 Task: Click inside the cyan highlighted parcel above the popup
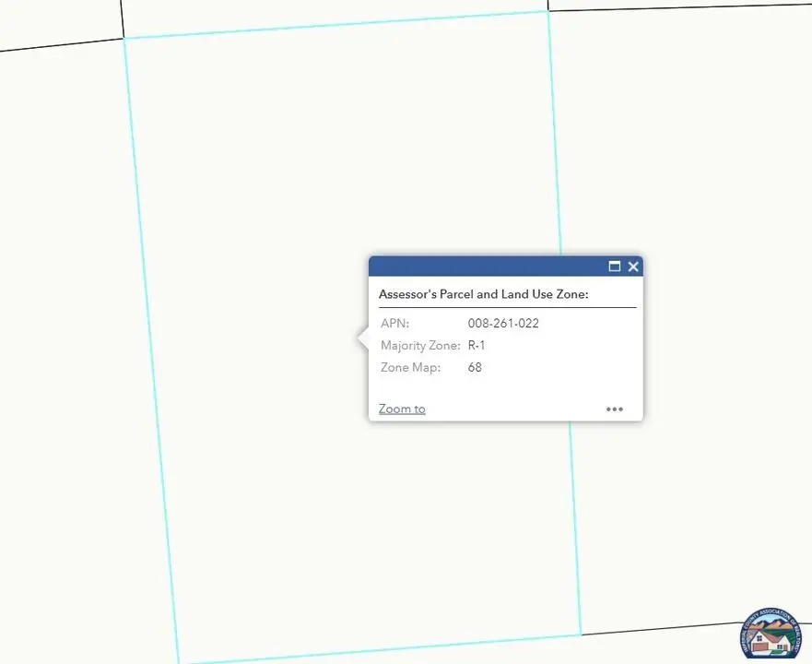coord(341,148)
